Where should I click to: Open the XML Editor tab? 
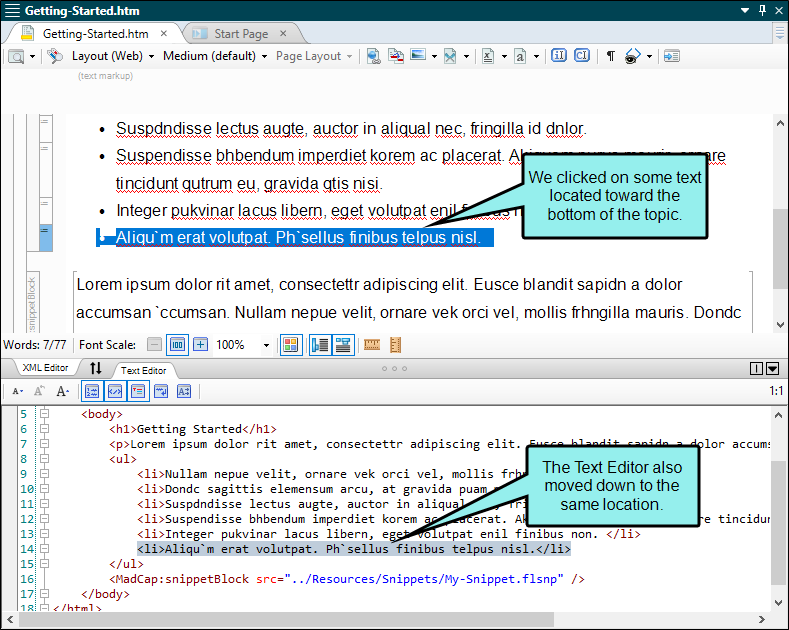pos(45,369)
